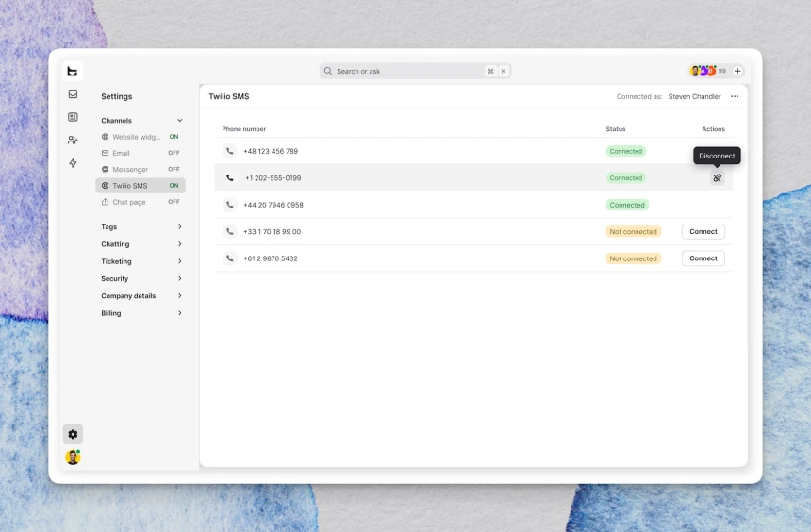The image size is (811, 532).
Task: Click the plus icon near team avatars
Action: (737, 71)
